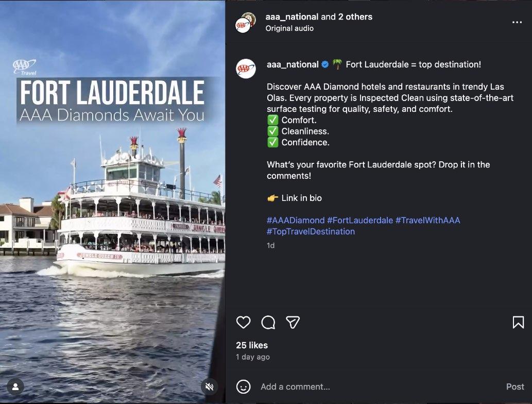532x404 pixels.
Task: Like the post with the heart icon
Action: (243, 322)
